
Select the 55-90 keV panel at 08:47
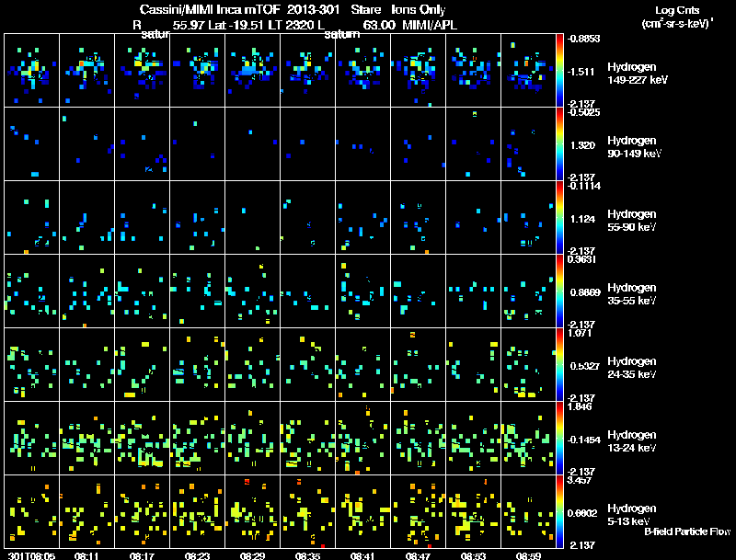pos(418,218)
